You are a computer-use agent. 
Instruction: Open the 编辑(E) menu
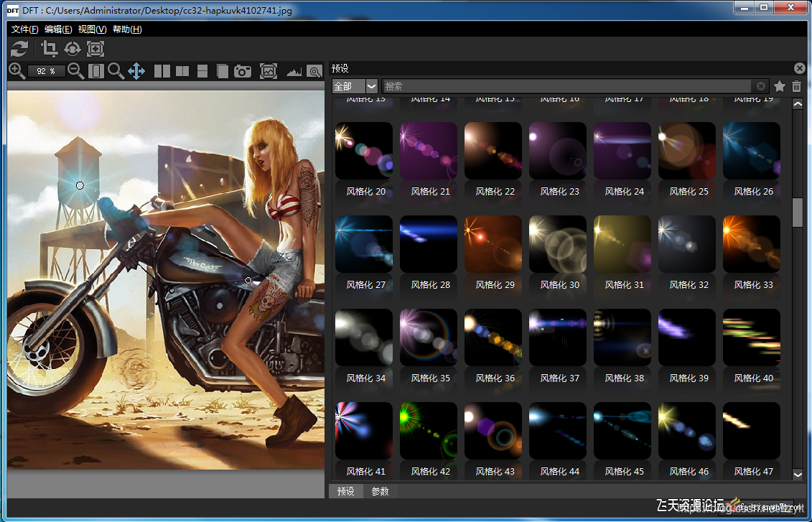[x=58, y=29]
